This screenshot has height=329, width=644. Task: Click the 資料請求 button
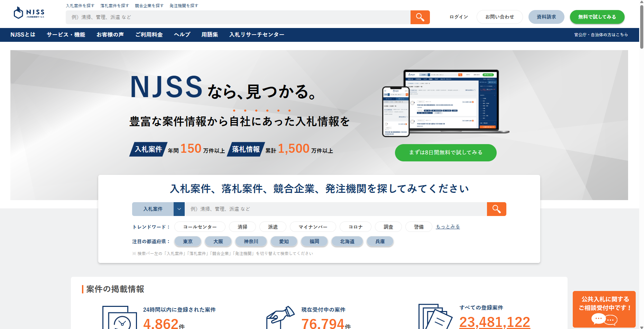click(546, 17)
